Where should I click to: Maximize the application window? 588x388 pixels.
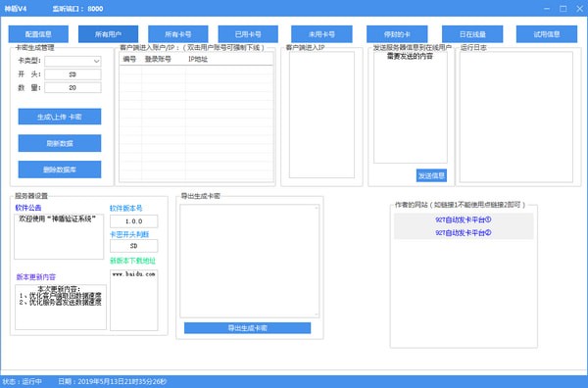(563, 8)
